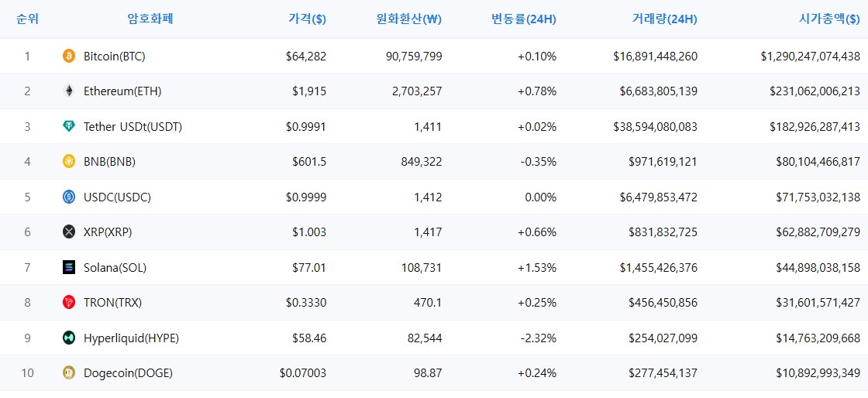The width and height of the screenshot is (868, 398).
Task: Select TRON price $0.3330
Action: coord(306,303)
